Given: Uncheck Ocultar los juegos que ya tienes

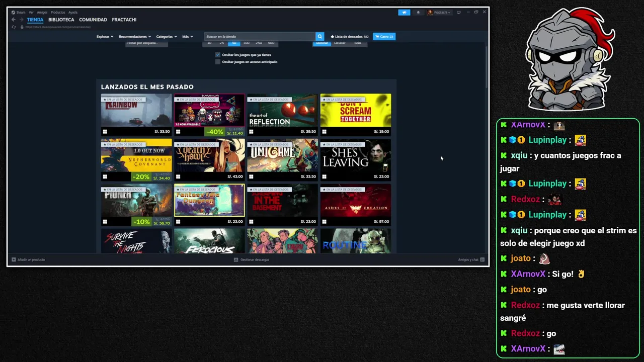Looking at the screenshot, I should point(217,55).
